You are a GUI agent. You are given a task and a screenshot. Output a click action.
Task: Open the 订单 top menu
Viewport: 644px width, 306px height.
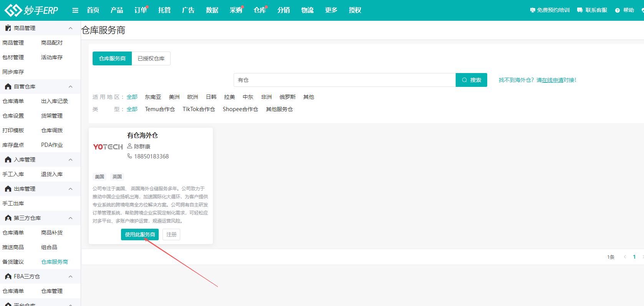tap(141, 10)
